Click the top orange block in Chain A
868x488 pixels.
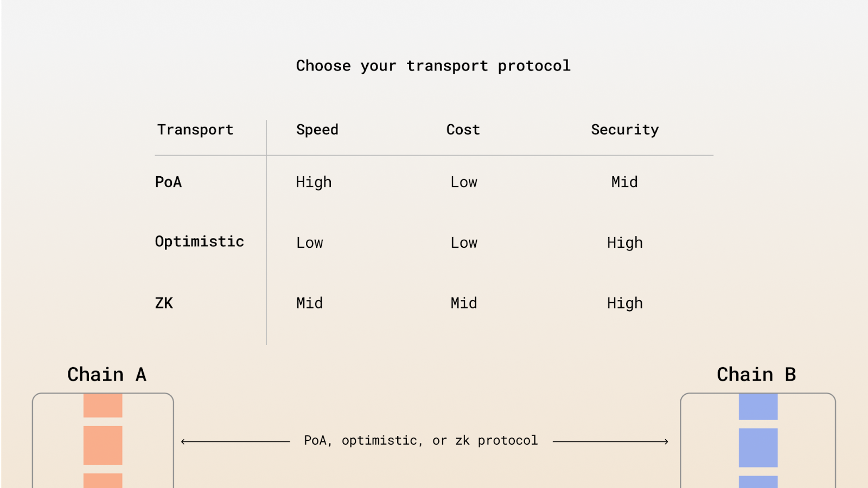[103, 406]
